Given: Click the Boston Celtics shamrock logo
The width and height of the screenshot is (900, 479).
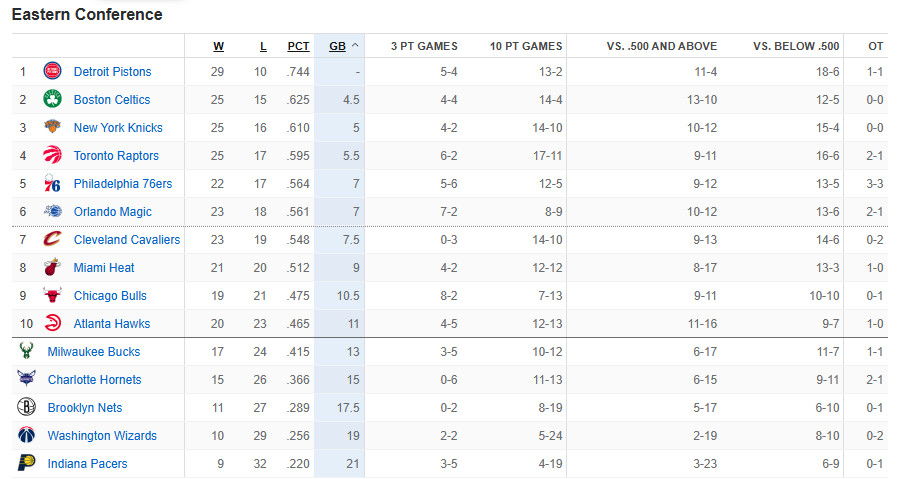Looking at the screenshot, I should click(52, 99).
